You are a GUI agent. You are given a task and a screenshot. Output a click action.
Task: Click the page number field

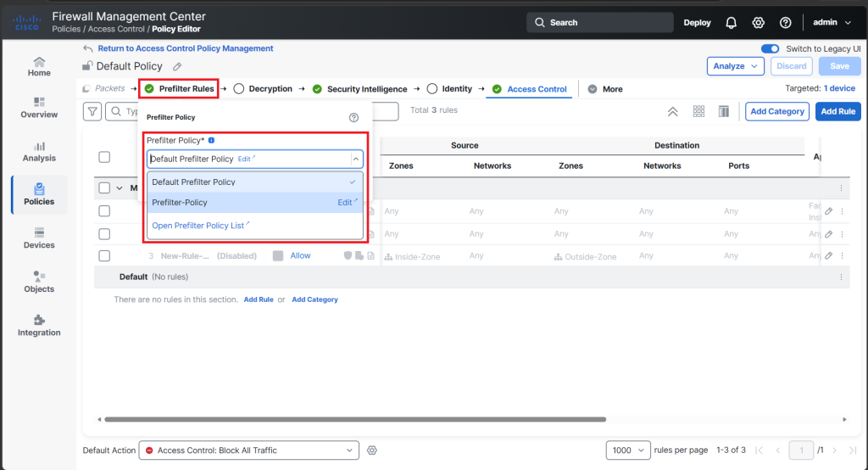(801, 450)
